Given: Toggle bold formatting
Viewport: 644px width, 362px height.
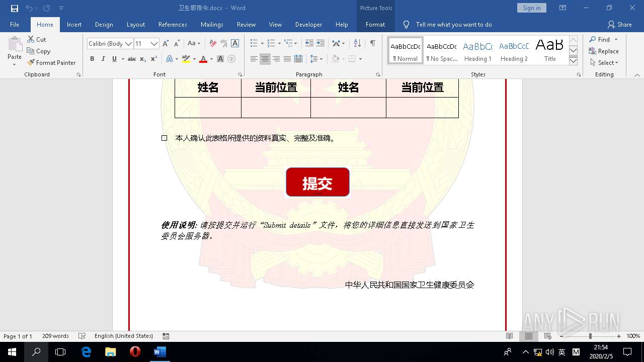Looking at the screenshot, I should (92, 59).
